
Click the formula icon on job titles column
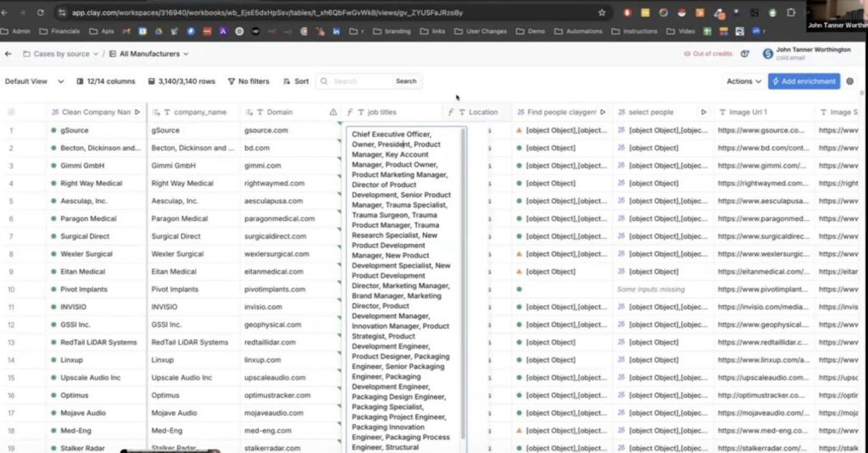click(x=349, y=112)
